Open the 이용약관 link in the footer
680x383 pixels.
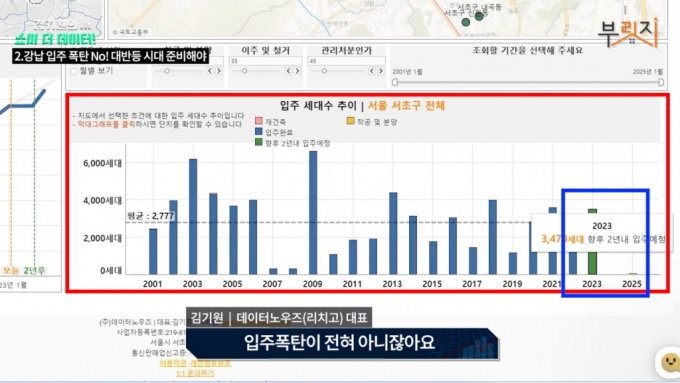point(173,363)
